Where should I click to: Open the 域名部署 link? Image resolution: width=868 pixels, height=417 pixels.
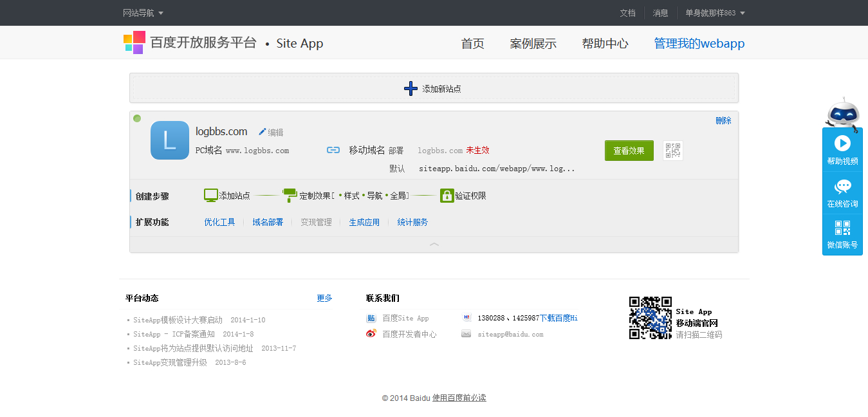268,222
